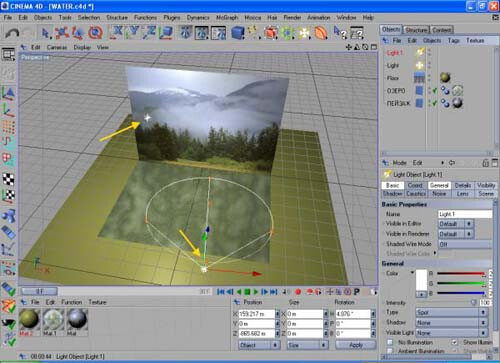
Task: Open the Visible Light dropdown
Action: pos(452,333)
